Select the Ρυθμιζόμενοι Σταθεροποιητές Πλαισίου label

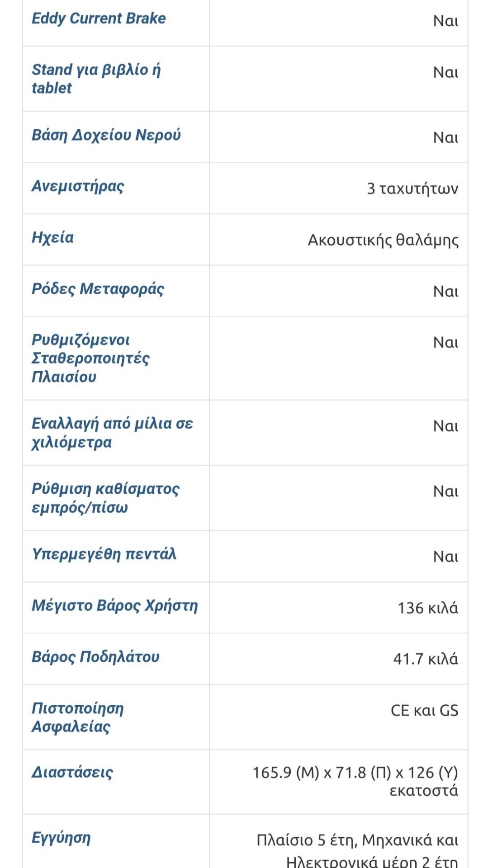[90, 358]
